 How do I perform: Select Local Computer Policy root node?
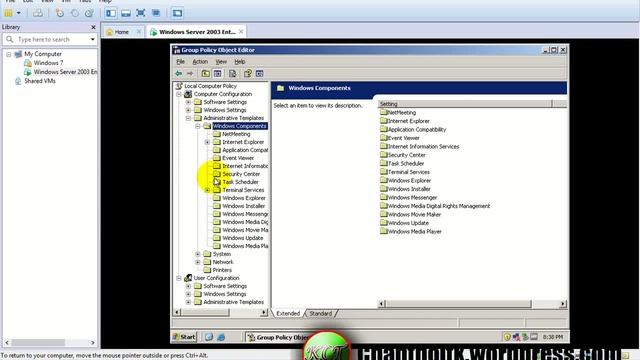(210, 86)
